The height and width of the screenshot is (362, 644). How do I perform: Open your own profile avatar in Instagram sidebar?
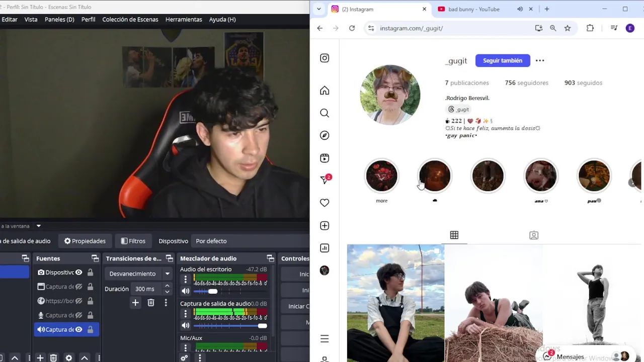[325, 270]
